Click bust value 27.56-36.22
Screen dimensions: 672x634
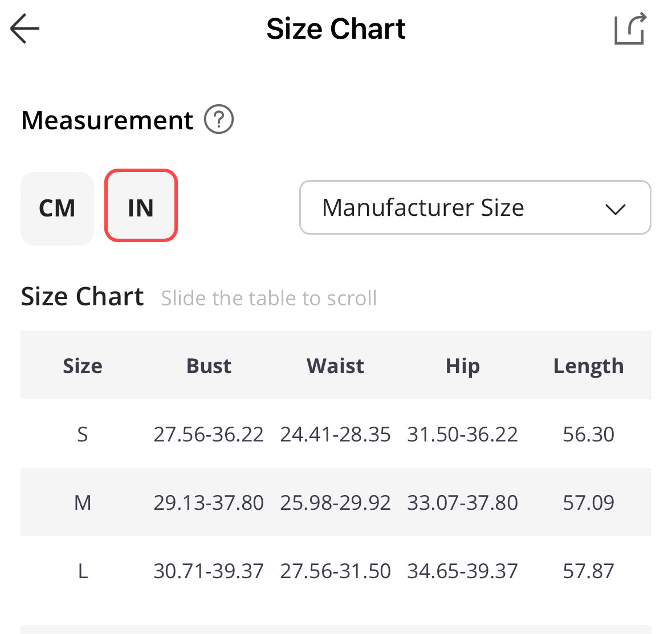209,435
